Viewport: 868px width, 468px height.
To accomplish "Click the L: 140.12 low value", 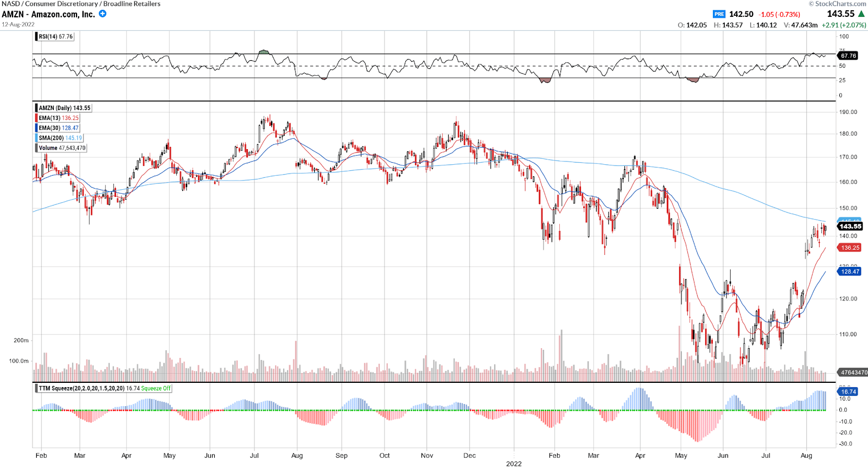I will pyautogui.click(x=763, y=25).
